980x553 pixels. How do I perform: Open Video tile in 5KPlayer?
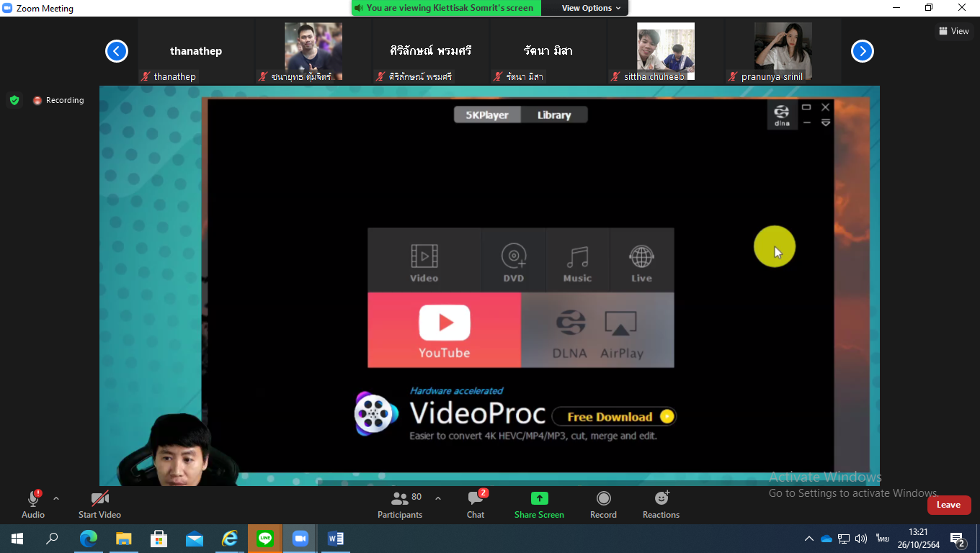(424, 261)
